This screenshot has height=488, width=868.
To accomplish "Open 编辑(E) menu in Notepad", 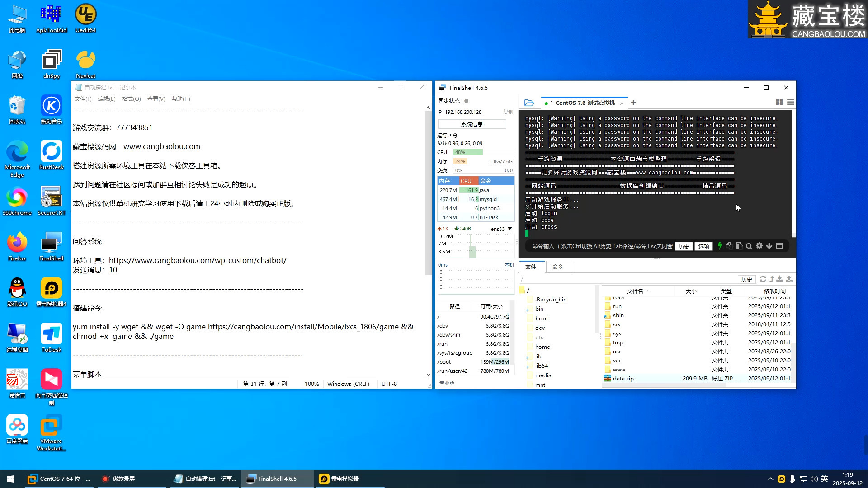I will (107, 99).
